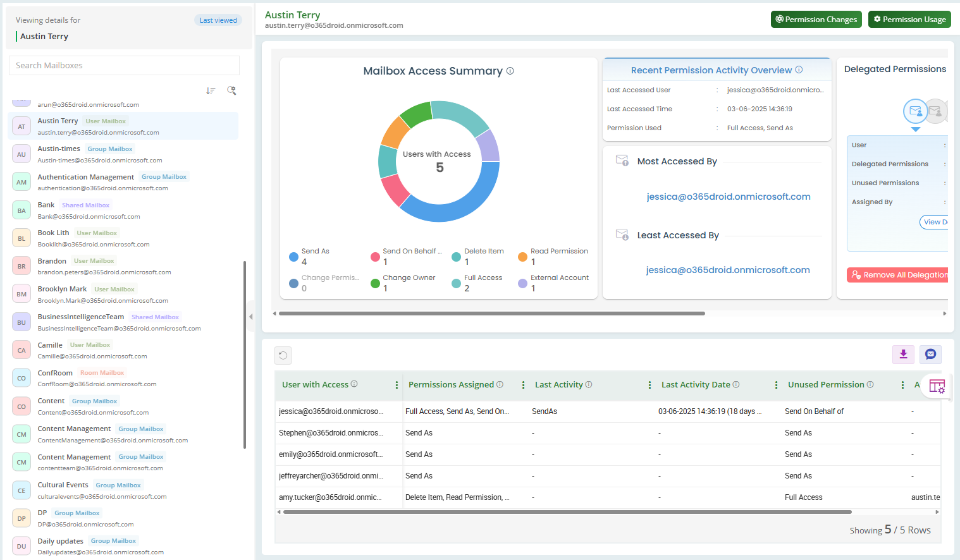
Task: Open the advanced mailbox search icon
Action: coord(231,91)
